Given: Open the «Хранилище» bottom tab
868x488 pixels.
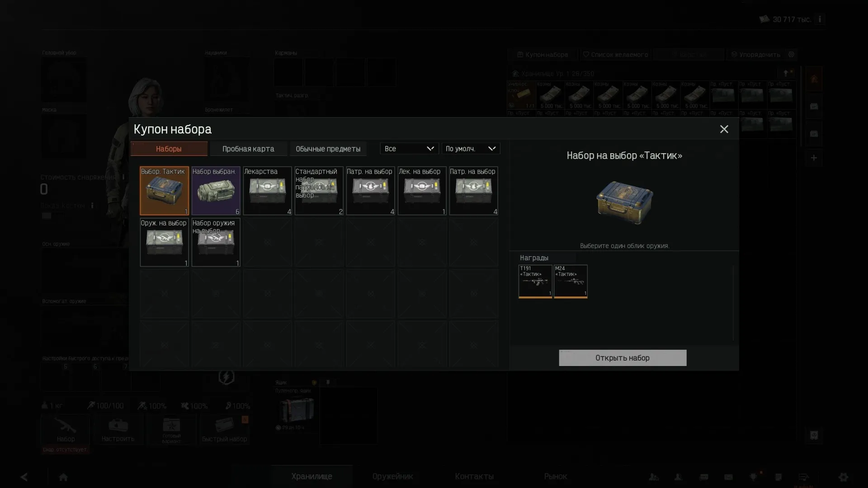Looking at the screenshot, I should pyautogui.click(x=312, y=476).
